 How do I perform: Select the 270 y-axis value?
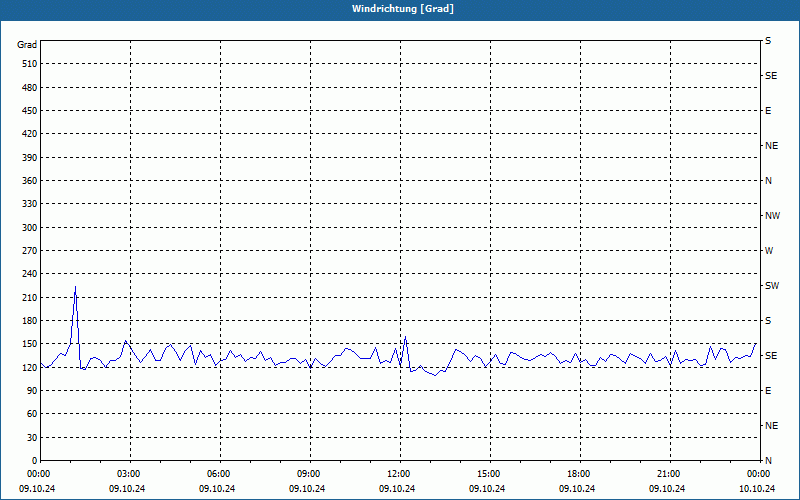30,251
